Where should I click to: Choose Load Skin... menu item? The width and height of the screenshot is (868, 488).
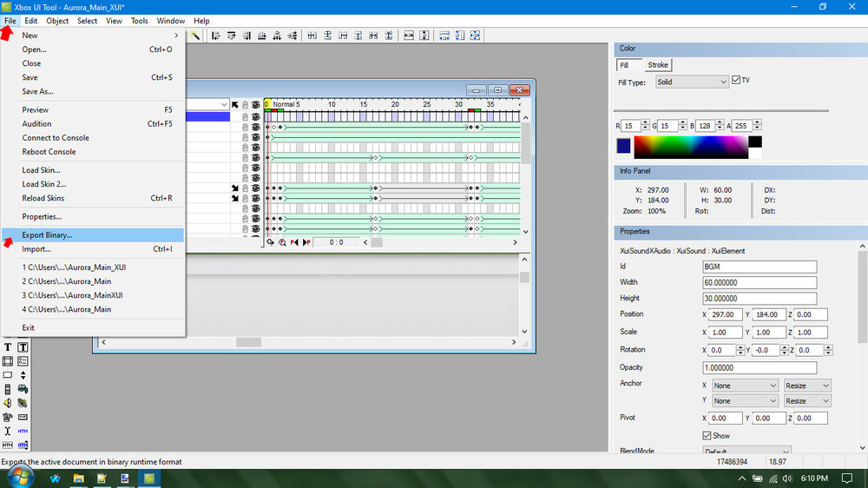[x=93, y=170]
